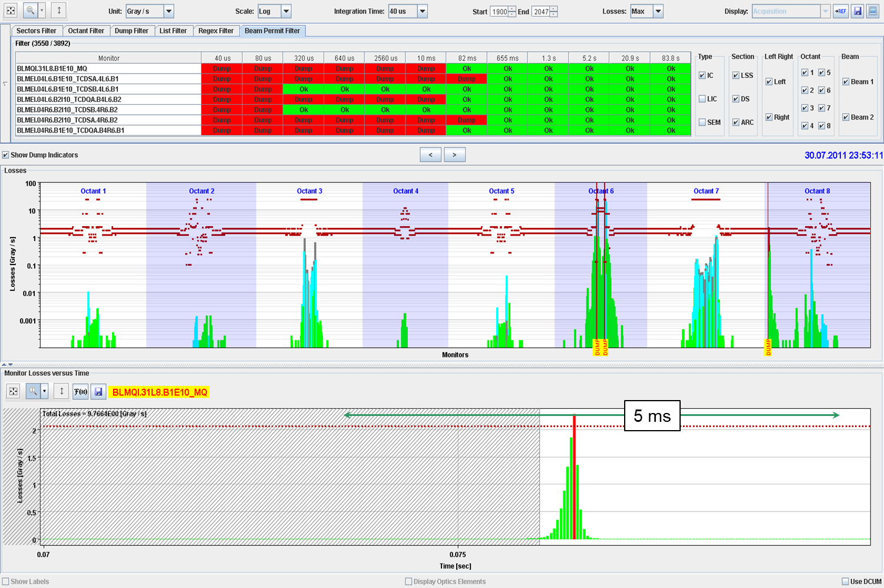The width and height of the screenshot is (884, 588).
Task: Click the Monitor column header
Action: coord(108,58)
